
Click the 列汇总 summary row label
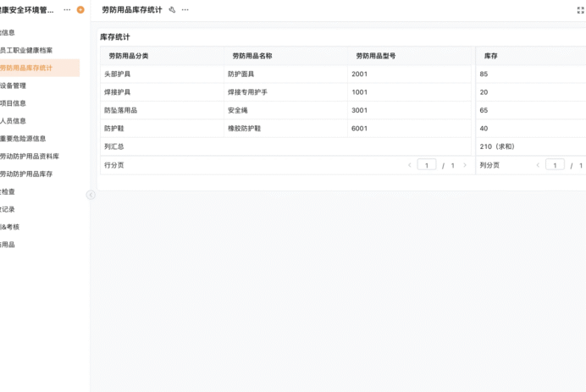tap(114, 146)
